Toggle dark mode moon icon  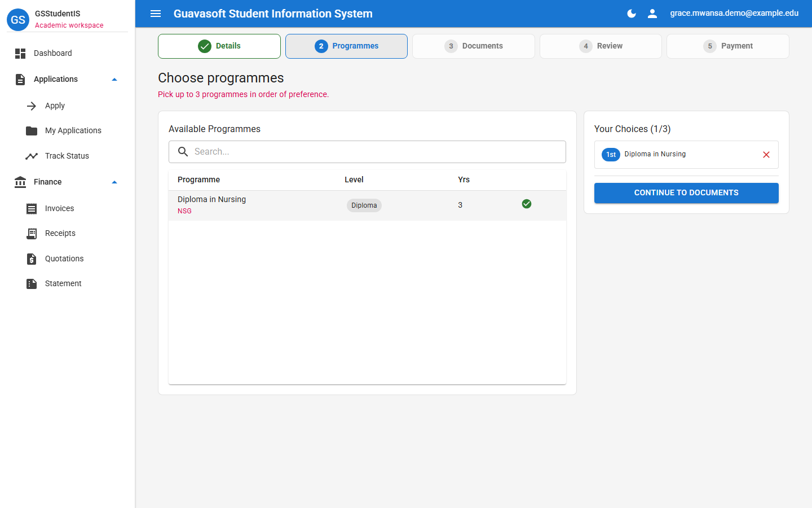click(x=632, y=14)
